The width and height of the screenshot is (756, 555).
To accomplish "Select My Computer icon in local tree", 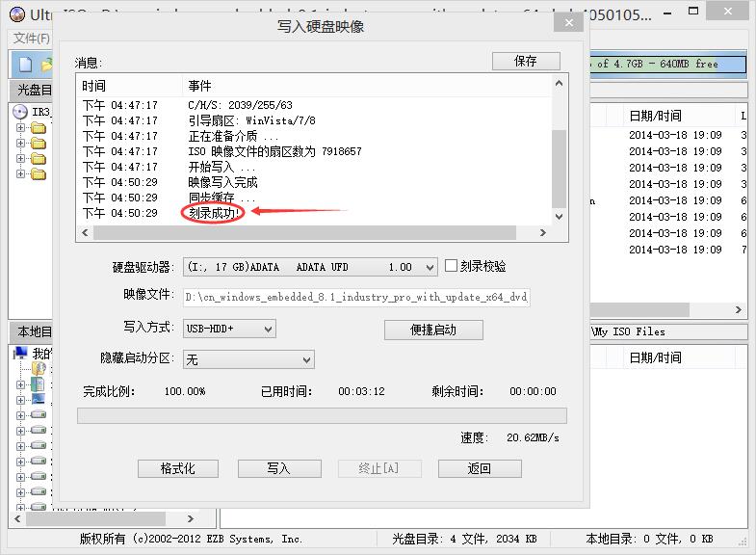I will tap(20, 354).
